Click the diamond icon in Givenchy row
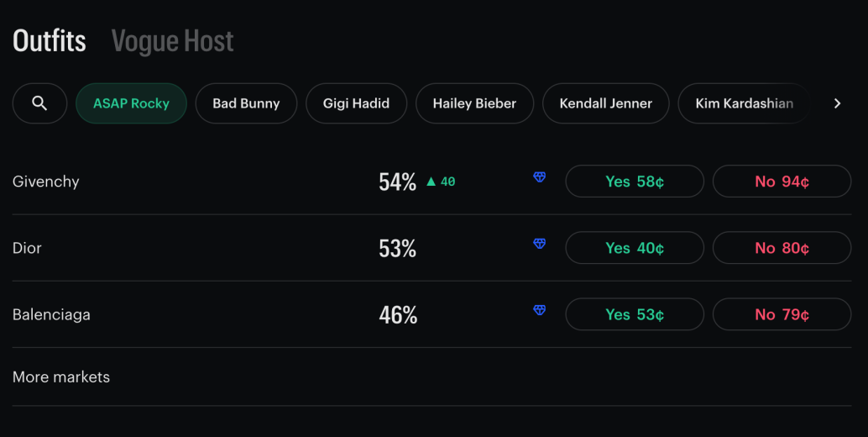The image size is (868, 437). click(540, 177)
